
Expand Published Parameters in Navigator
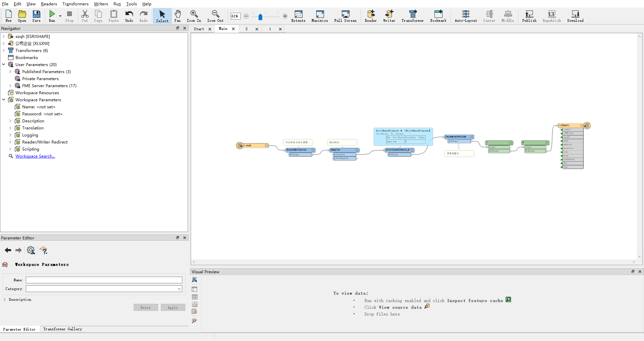pyautogui.click(x=10, y=71)
